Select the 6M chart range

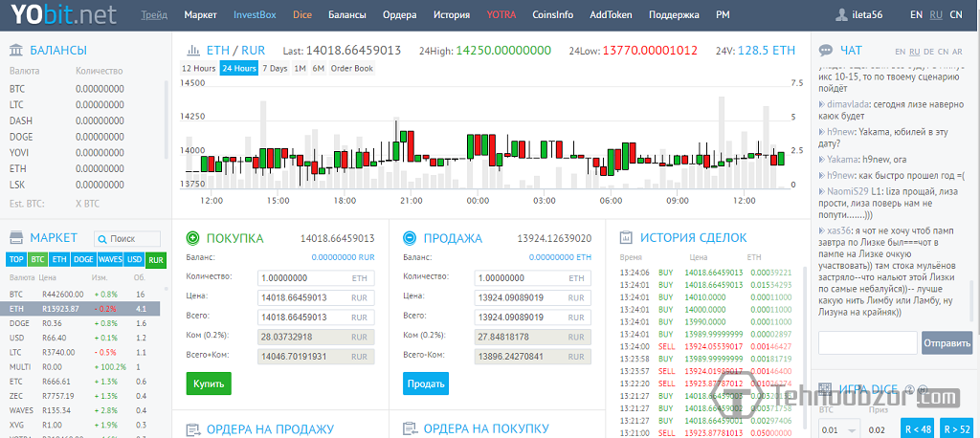[x=319, y=68]
